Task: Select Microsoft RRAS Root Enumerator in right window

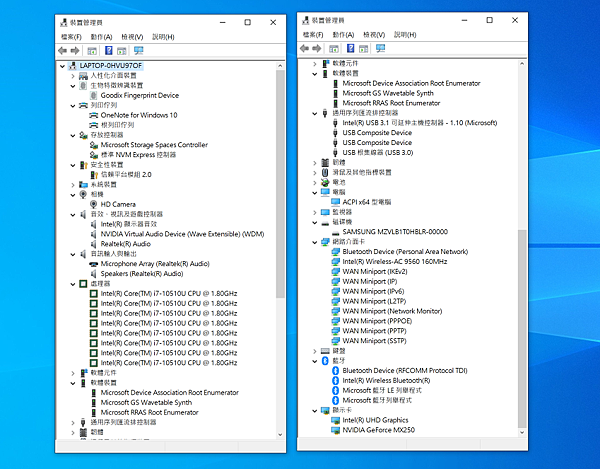Action: point(391,103)
